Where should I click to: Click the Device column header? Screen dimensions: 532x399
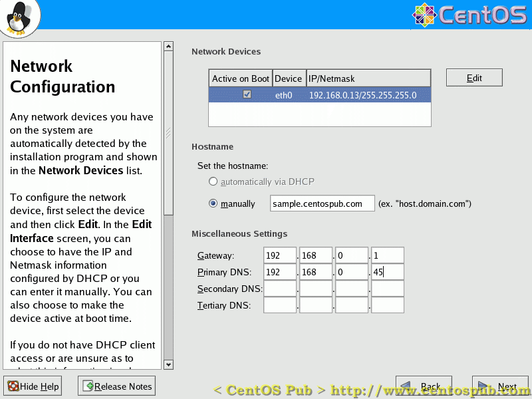coord(289,78)
